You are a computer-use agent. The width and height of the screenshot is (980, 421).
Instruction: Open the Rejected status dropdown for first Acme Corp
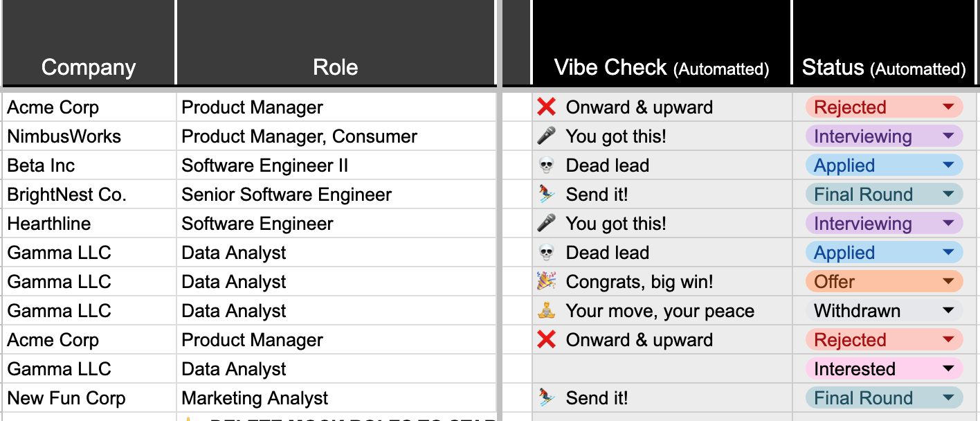point(948,107)
